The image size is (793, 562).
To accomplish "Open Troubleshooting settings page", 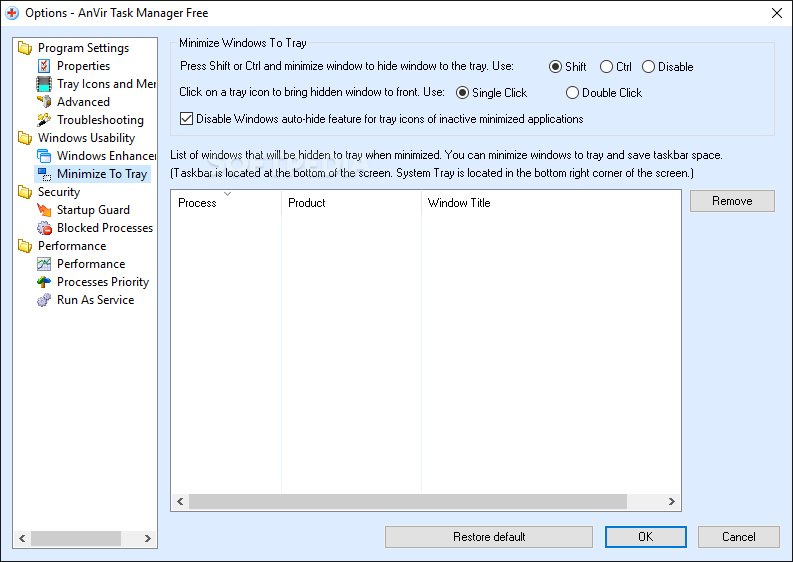I will (100, 120).
